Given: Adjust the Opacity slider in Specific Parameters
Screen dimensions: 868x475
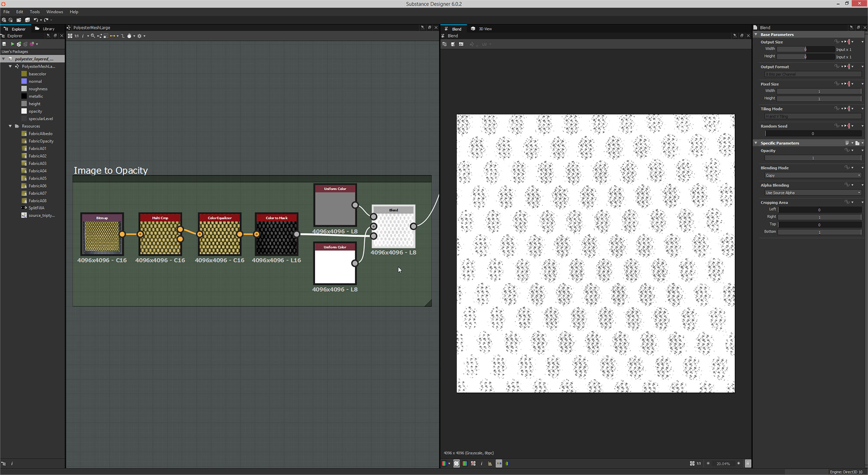Looking at the screenshot, I should pyautogui.click(x=812, y=158).
